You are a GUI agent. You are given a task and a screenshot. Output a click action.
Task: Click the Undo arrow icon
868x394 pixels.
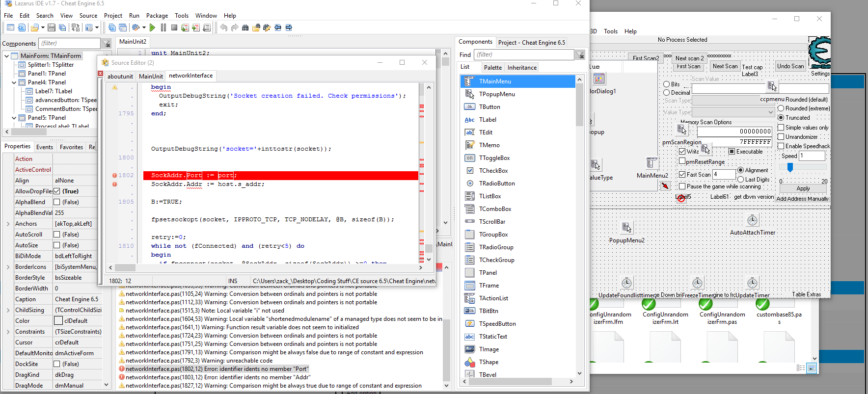click(x=224, y=27)
